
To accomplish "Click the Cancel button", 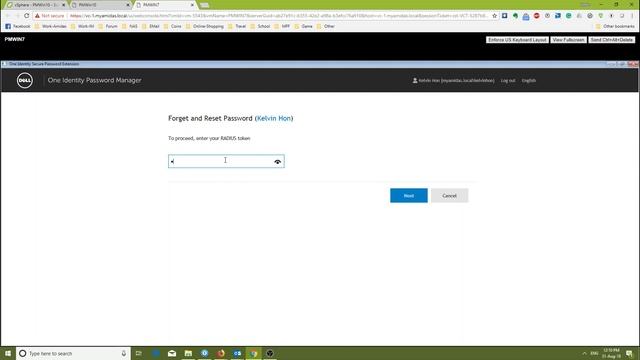I will (449, 196).
